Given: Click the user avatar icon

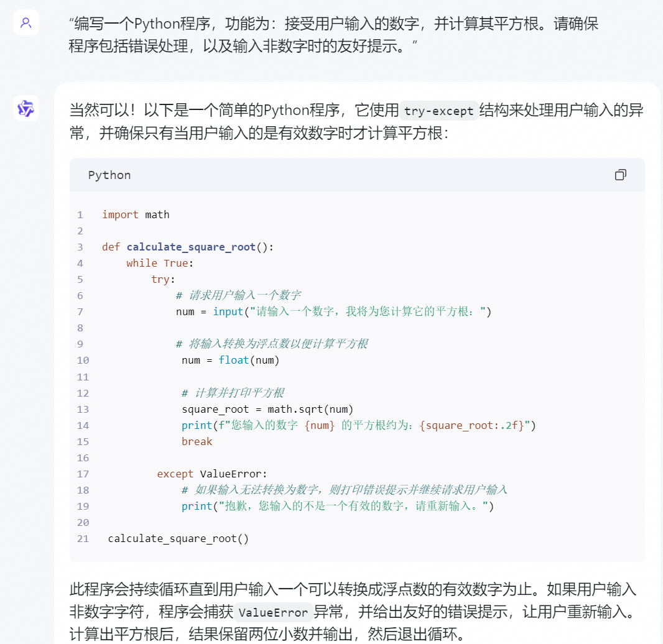Looking at the screenshot, I should point(25,23).
